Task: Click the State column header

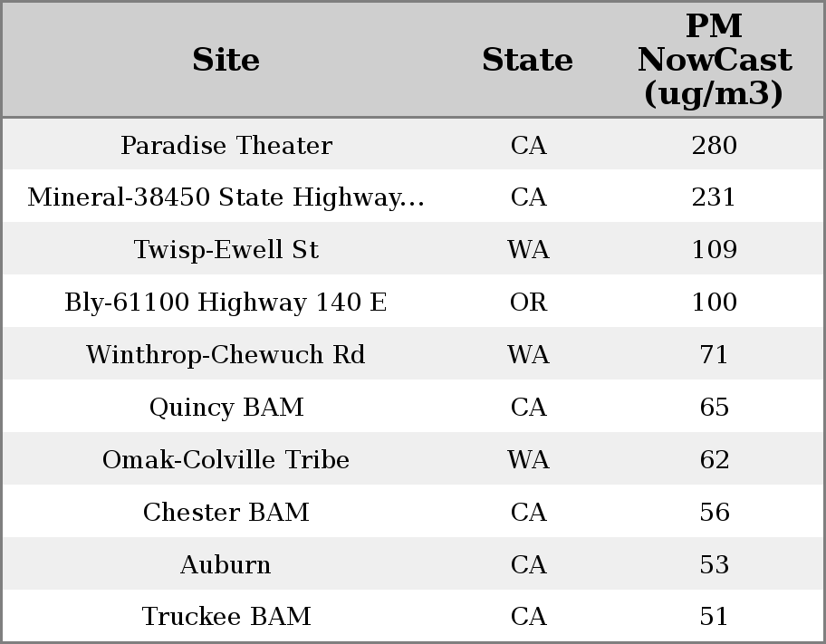Action: 527,60
